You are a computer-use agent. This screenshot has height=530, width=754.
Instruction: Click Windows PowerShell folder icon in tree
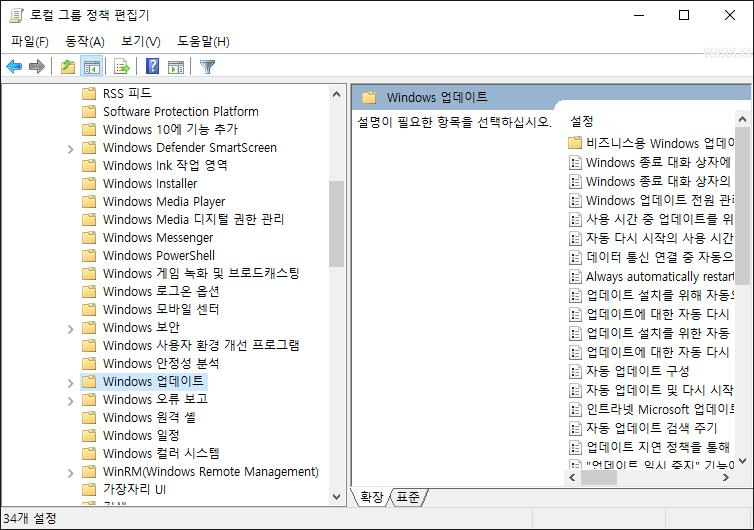coord(89,256)
